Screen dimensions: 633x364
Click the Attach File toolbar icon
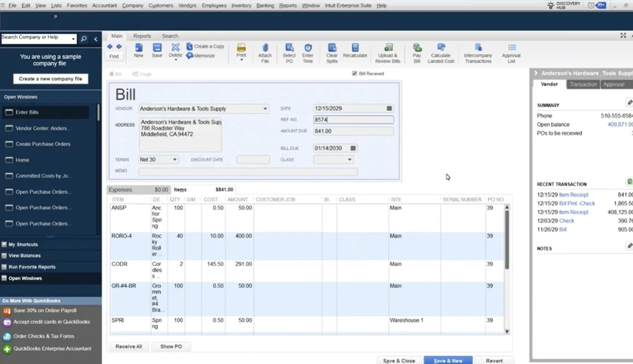(265, 52)
